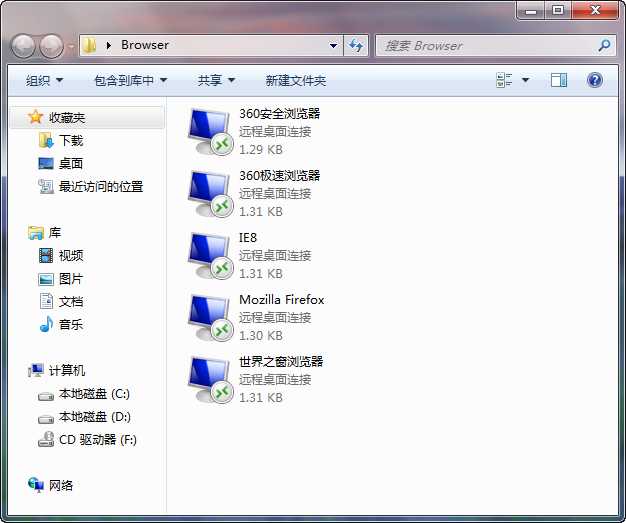Select 下载 in favorites
626x523 pixels.
[71, 141]
